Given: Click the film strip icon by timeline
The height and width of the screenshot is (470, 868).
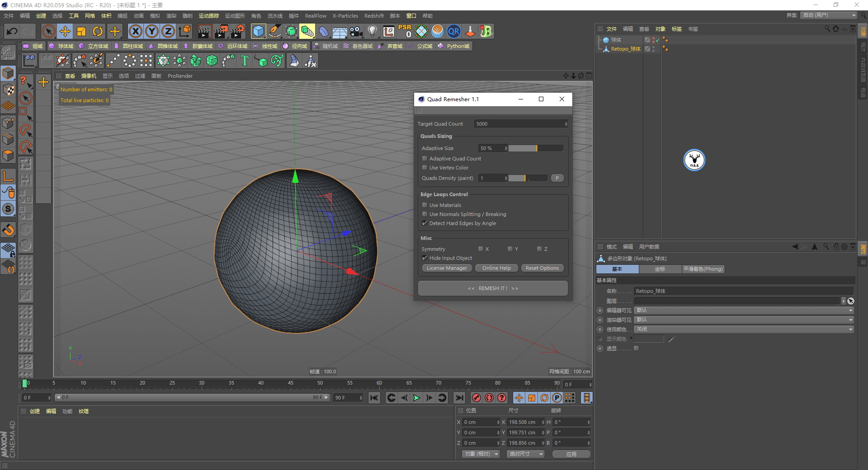Looking at the screenshot, I should tap(586, 398).
